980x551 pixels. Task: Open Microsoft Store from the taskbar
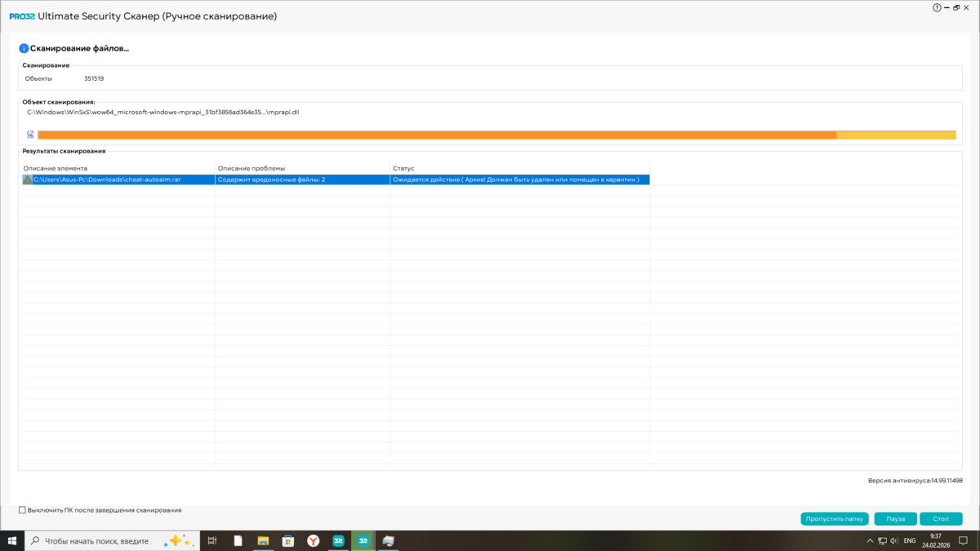click(x=287, y=540)
